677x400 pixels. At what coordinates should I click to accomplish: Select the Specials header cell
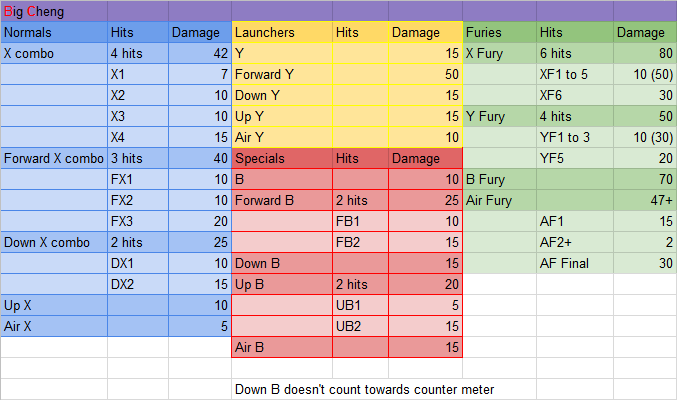click(x=282, y=159)
